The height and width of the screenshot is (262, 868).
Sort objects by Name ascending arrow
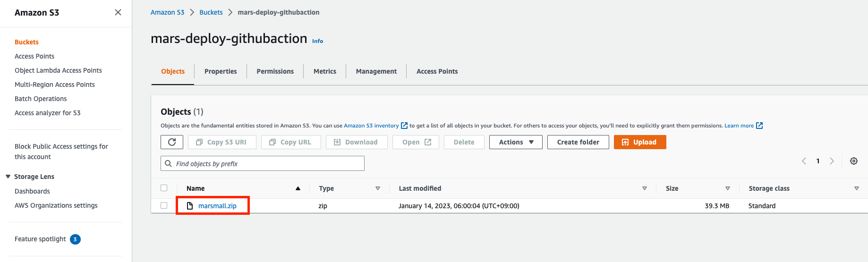point(298,188)
